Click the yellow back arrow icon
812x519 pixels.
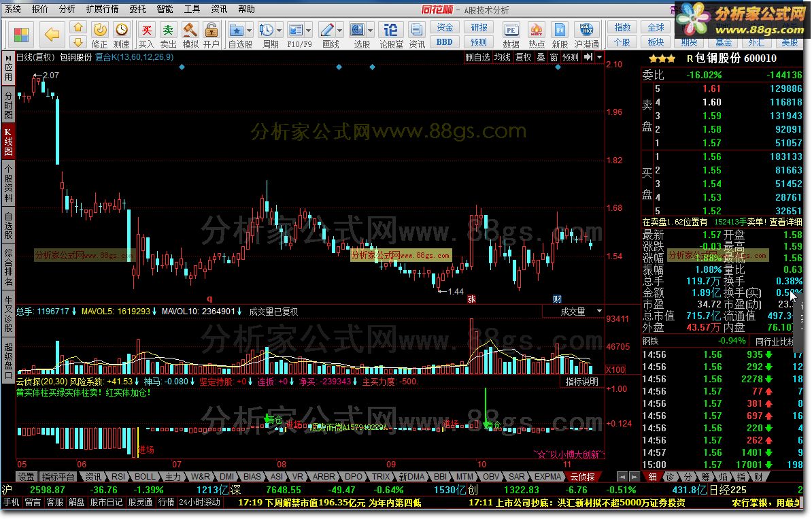pyautogui.click(x=52, y=35)
